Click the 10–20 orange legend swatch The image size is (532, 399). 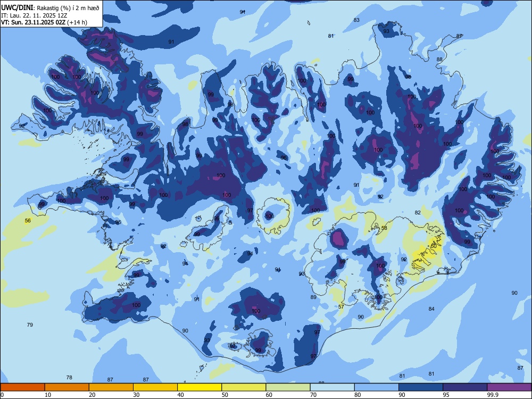tap(67, 387)
